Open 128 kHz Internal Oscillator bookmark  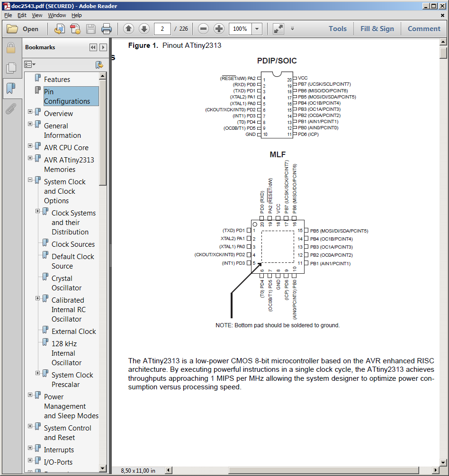tap(66, 353)
